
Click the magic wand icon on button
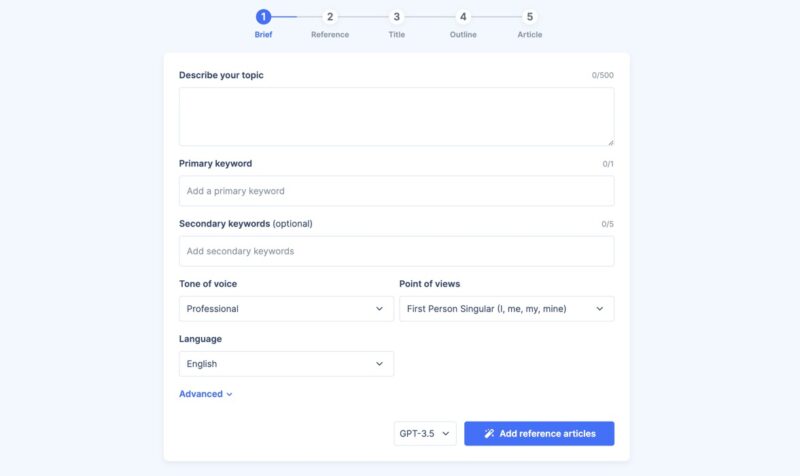pyautogui.click(x=489, y=434)
